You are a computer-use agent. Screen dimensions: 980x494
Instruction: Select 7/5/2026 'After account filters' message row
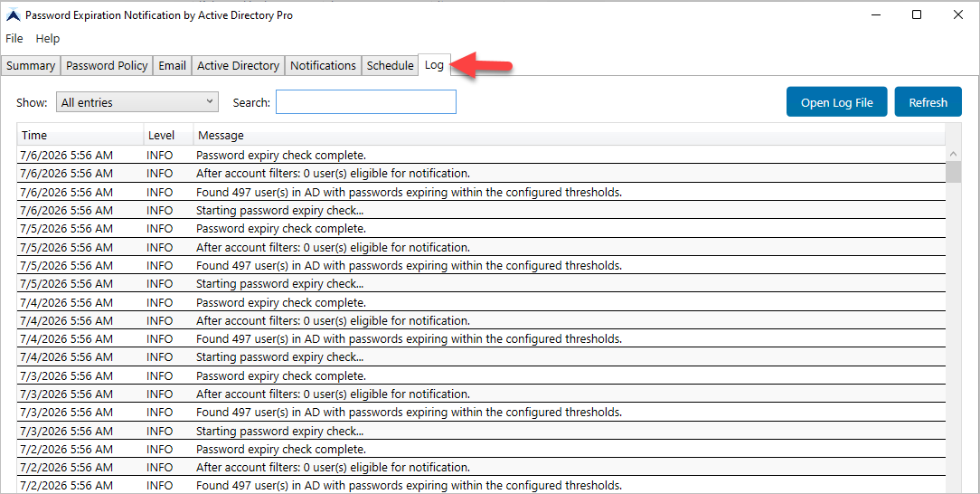click(x=481, y=247)
